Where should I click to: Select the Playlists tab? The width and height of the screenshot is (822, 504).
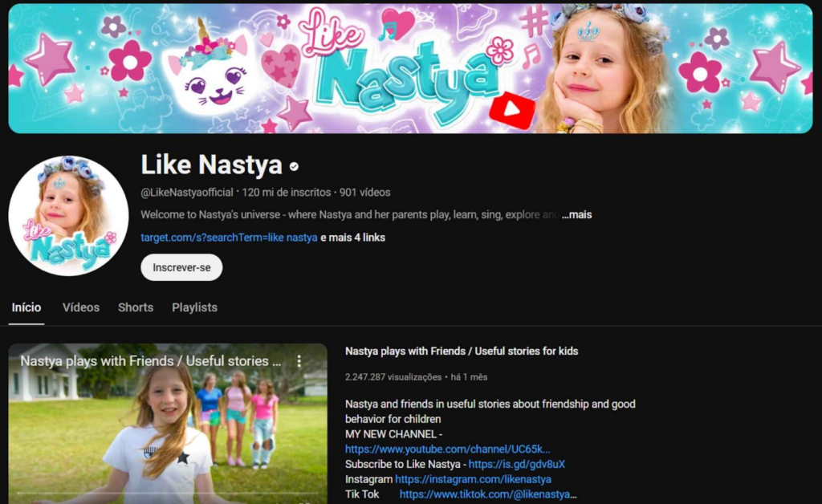[194, 307]
